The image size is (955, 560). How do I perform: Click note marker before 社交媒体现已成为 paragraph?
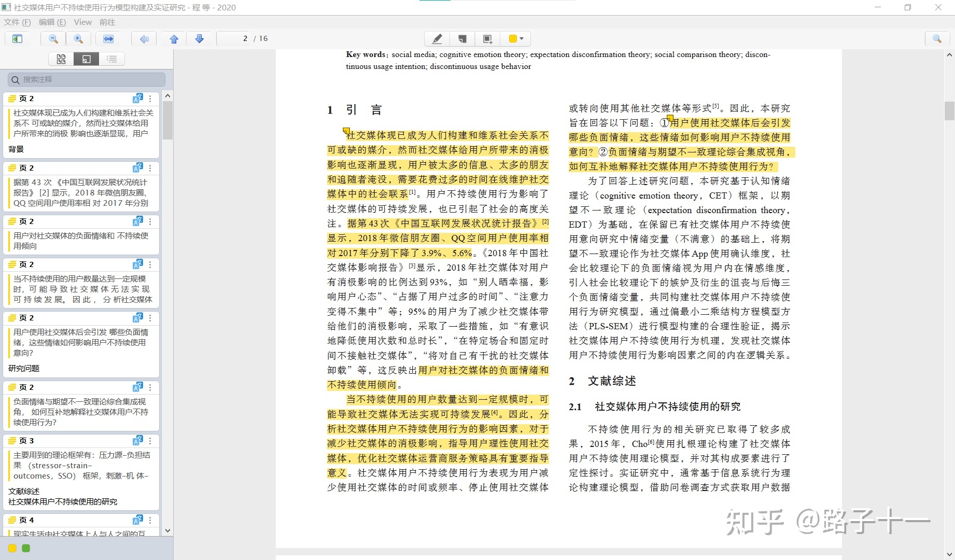click(x=346, y=131)
